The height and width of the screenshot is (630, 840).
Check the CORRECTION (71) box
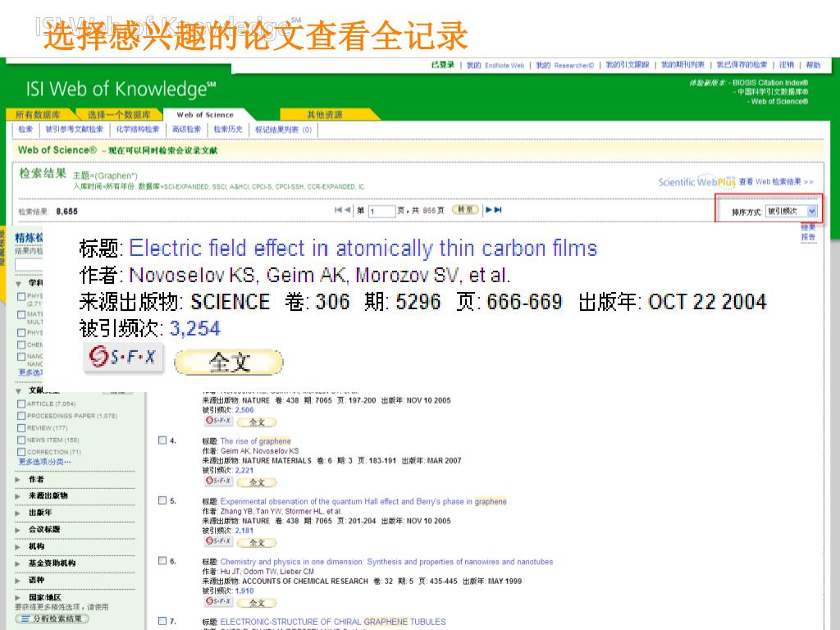21,452
